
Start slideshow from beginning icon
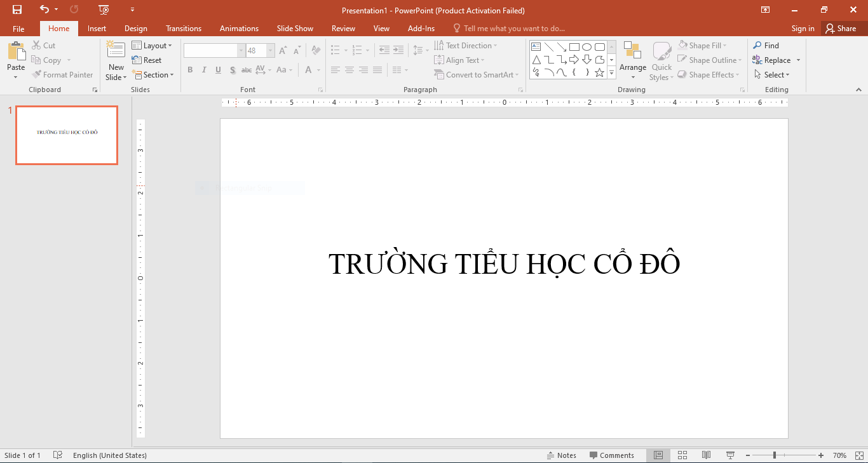pyautogui.click(x=104, y=10)
